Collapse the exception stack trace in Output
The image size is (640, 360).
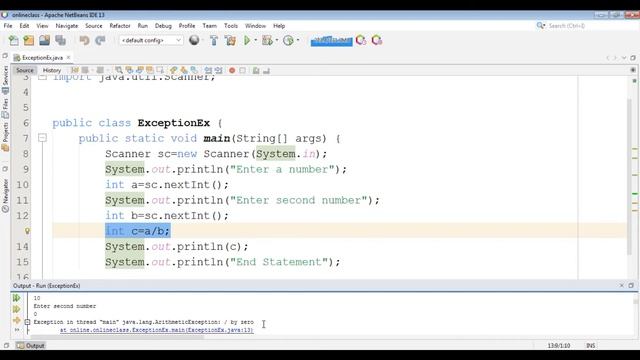point(27,322)
